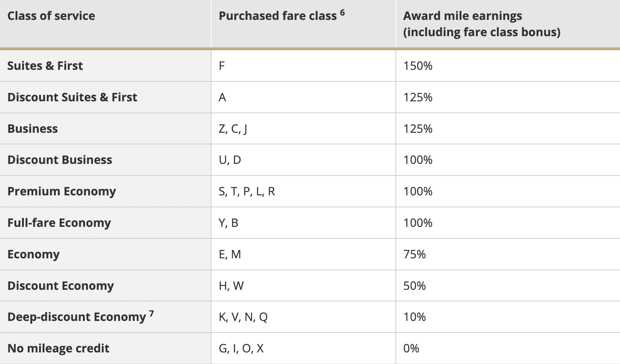Select the 'Suites & First' row label
The image size is (620, 364).
[x=45, y=66]
